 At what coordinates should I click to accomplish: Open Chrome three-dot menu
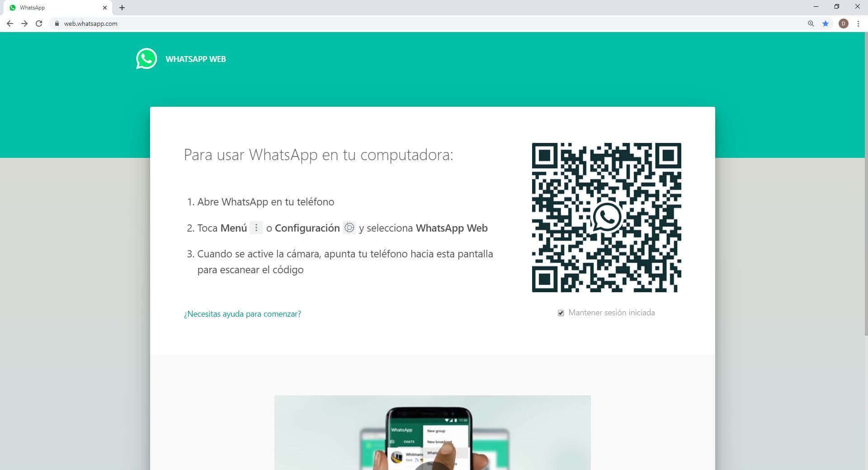(858, 24)
